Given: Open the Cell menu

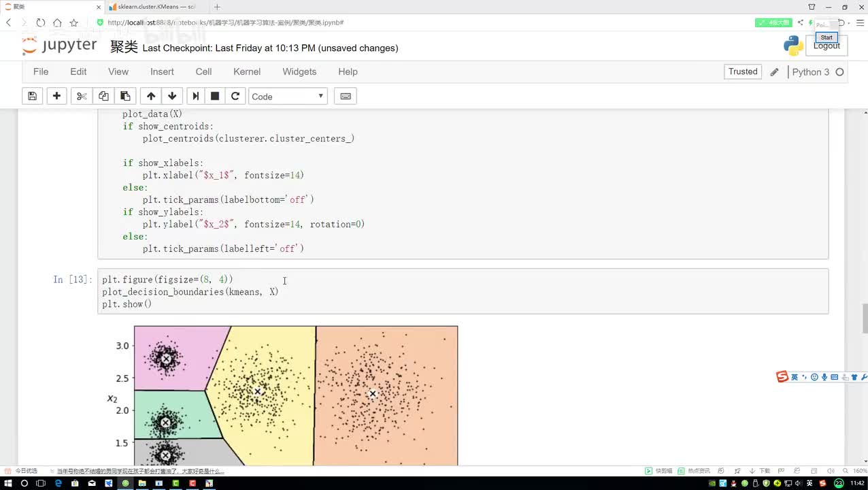Looking at the screenshot, I should [x=203, y=71].
